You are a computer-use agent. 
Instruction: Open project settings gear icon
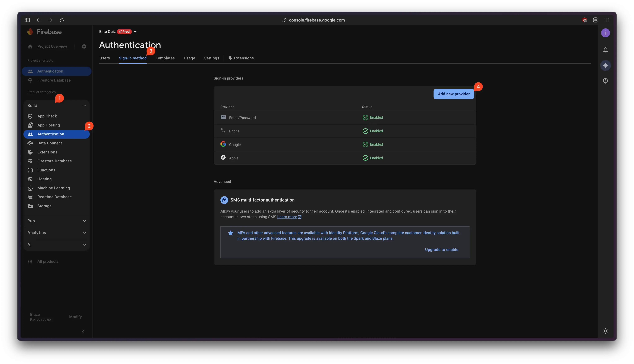click(x=84, y=46)
